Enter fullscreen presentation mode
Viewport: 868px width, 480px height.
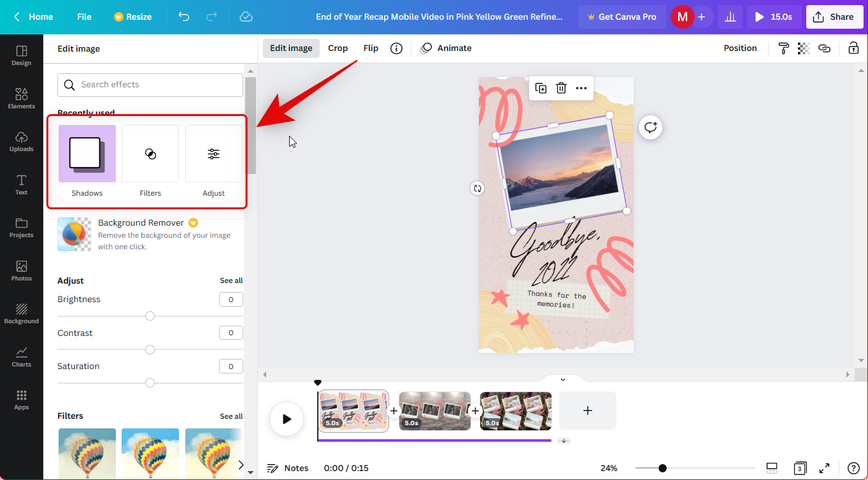tap(824, 469)
